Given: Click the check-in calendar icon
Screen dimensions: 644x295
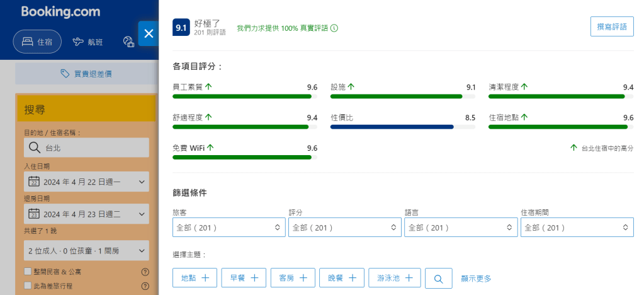Looking at the screenshot, I should tap(34, 183).
